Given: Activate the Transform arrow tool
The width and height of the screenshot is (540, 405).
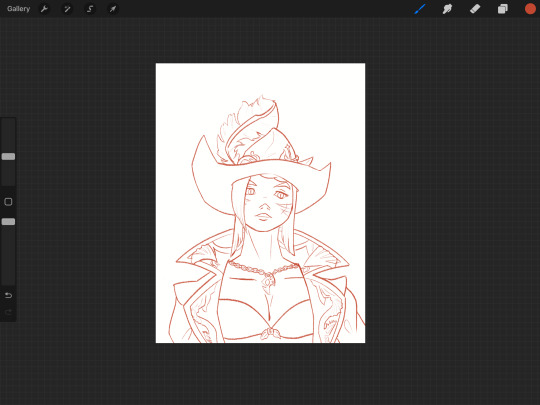Looking at the screenshot, I should [x=113, y=9].
